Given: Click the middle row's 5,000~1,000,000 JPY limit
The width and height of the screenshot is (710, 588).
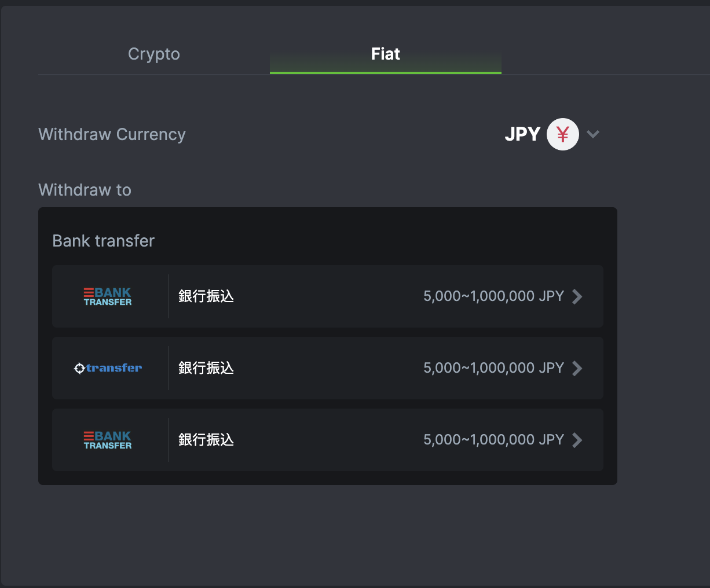Looking at the screenshot, I should point(493,368).
